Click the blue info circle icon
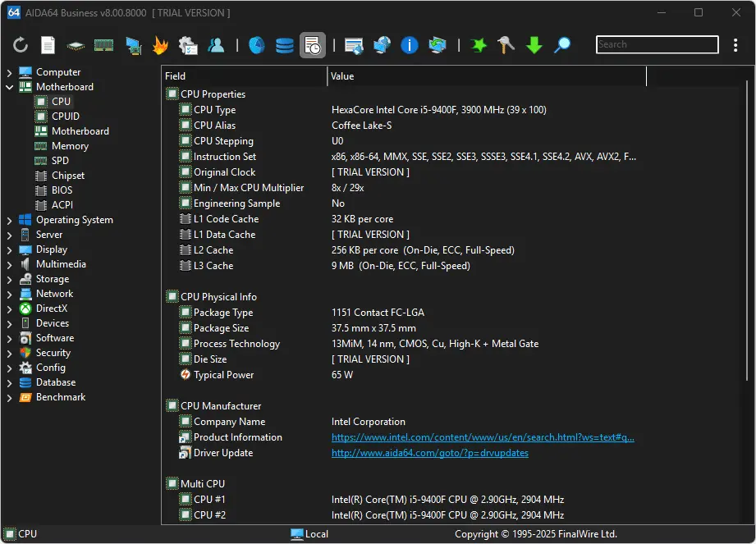756x544 pixels. coord(410,45)
